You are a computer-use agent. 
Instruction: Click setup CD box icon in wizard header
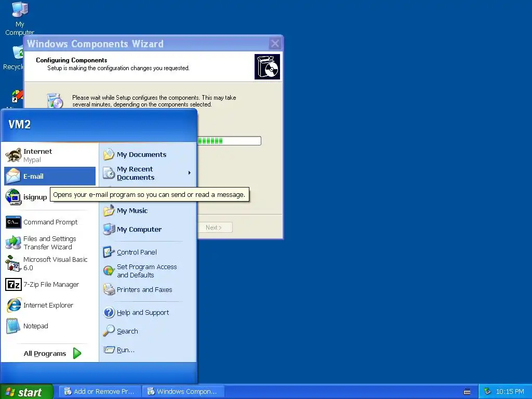pos(268,67)
